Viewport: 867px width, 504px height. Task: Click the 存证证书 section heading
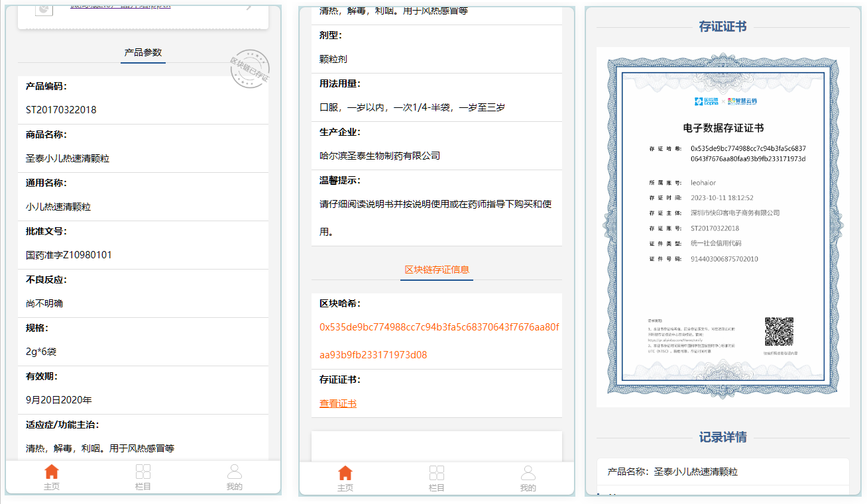coord(722,27)
